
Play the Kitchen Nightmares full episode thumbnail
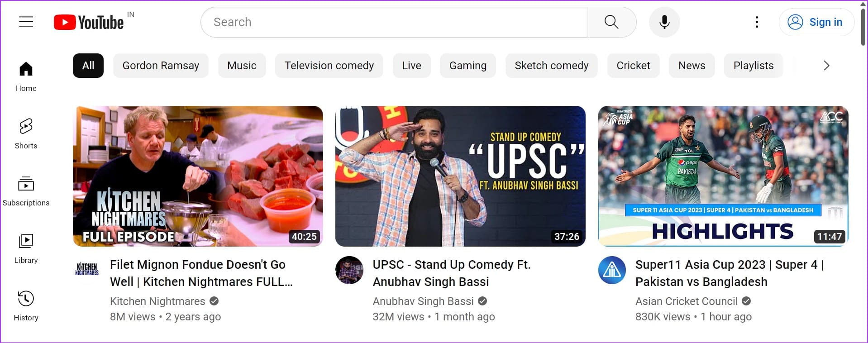198,176
